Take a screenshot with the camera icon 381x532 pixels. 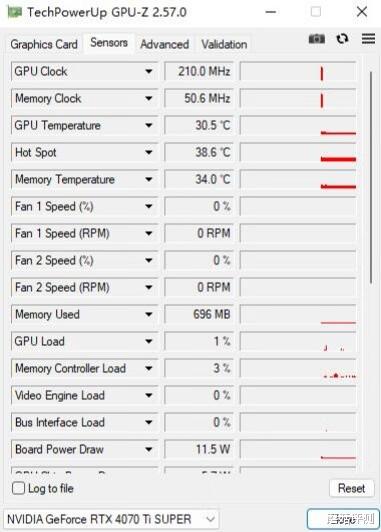pos(317,39)
